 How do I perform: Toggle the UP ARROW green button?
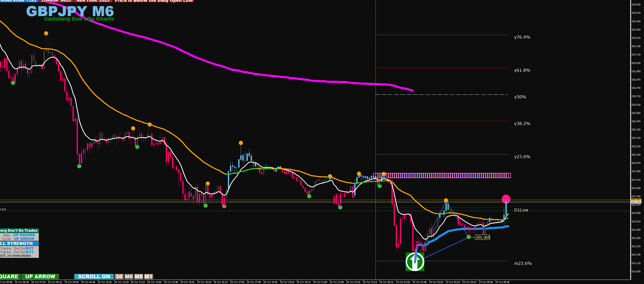(x=40, y=276)
